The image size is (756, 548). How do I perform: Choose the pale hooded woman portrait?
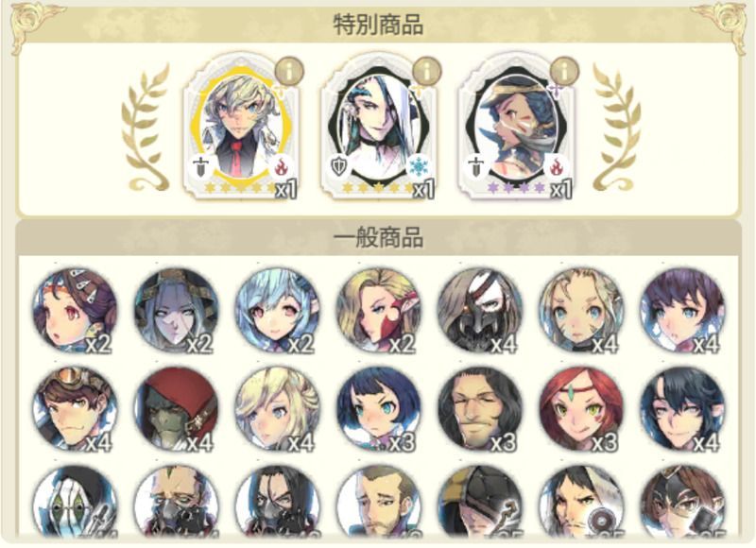[176, 310]
